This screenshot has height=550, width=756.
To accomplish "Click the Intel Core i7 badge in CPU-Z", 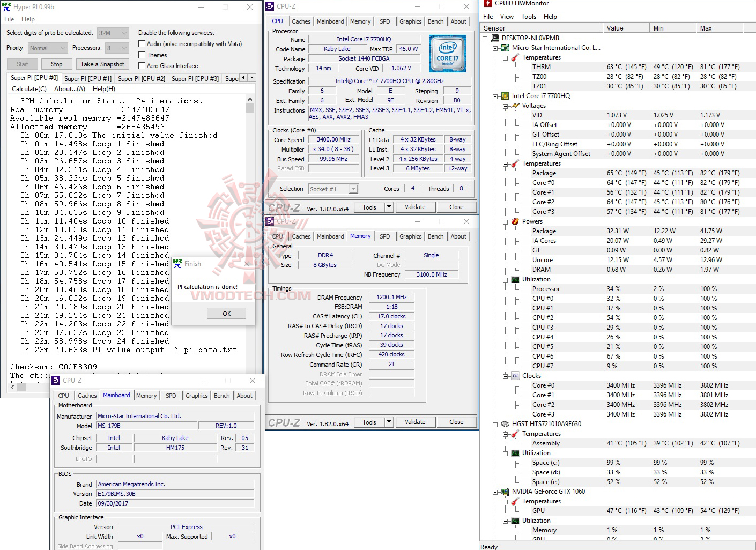I will click(x=448, y=53).
